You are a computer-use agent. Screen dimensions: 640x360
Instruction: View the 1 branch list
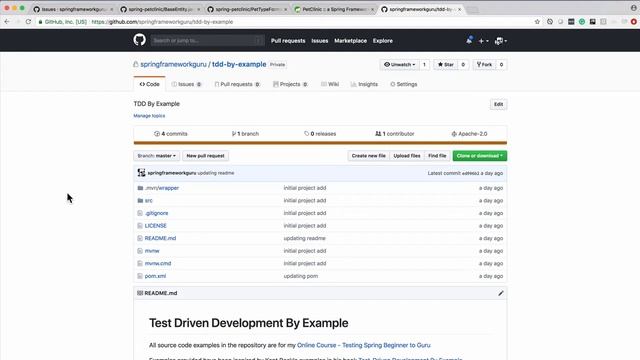pyautogui.click(x=245, y=134)
